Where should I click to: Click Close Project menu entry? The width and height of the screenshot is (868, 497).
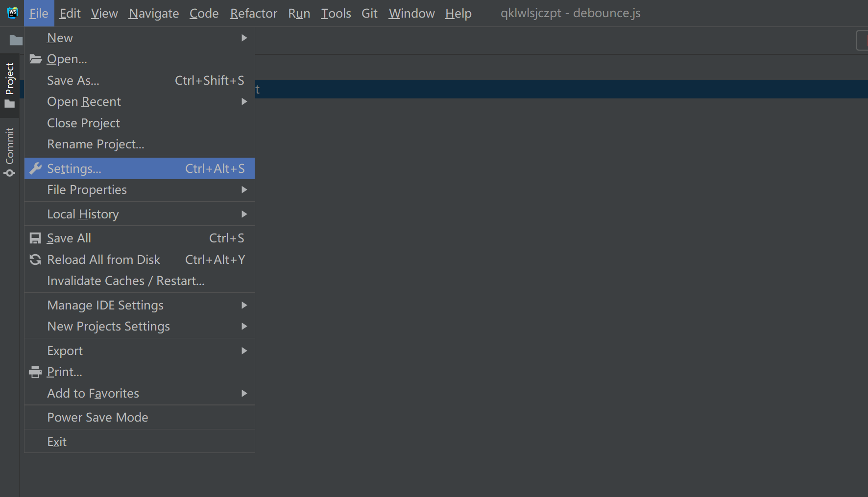tap(83, 123)
